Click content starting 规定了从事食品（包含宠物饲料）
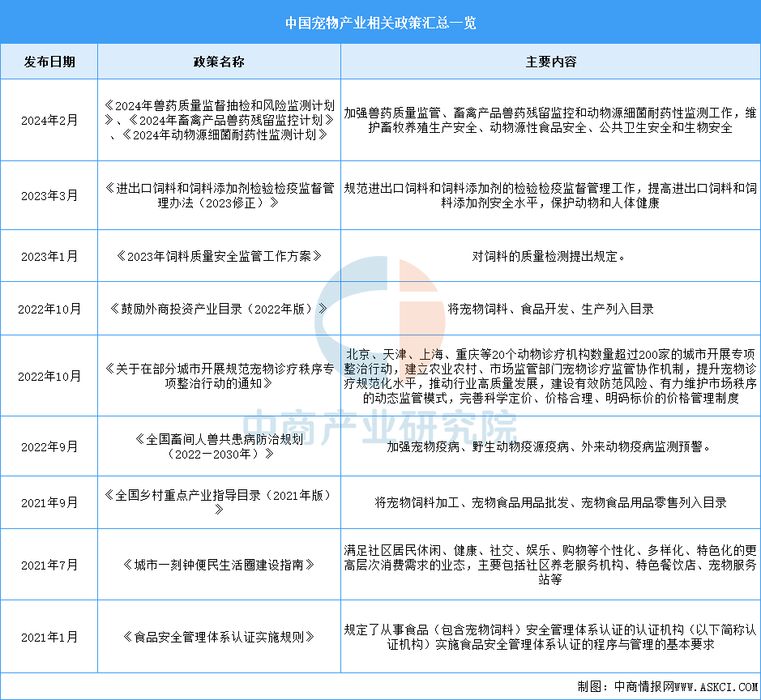 pos(550,637)
